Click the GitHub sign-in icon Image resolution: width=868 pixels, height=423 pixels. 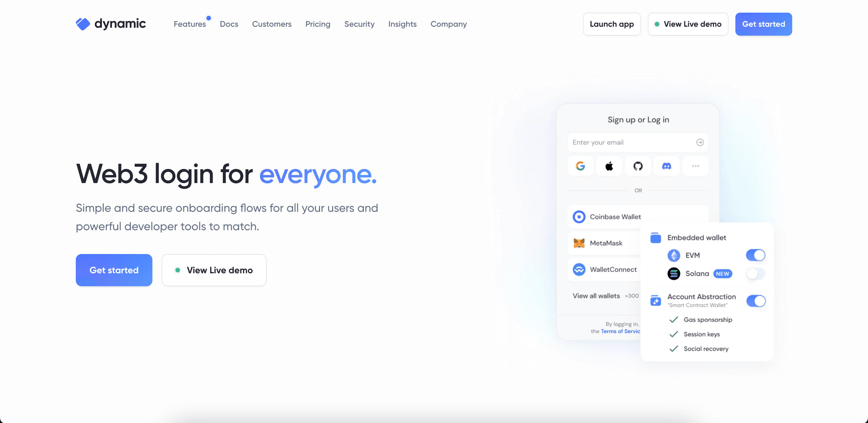point(638,165)
